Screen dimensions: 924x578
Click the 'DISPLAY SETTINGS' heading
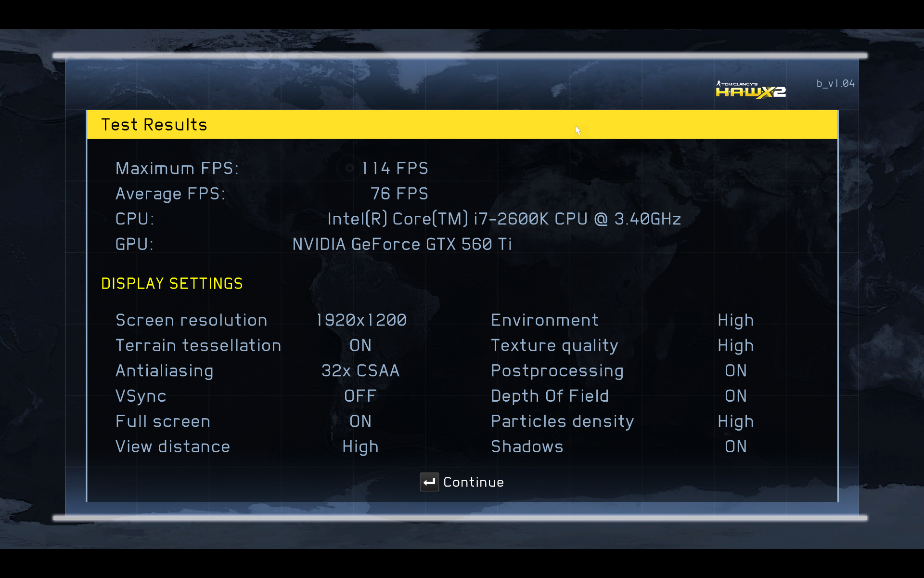click(172, 284)
